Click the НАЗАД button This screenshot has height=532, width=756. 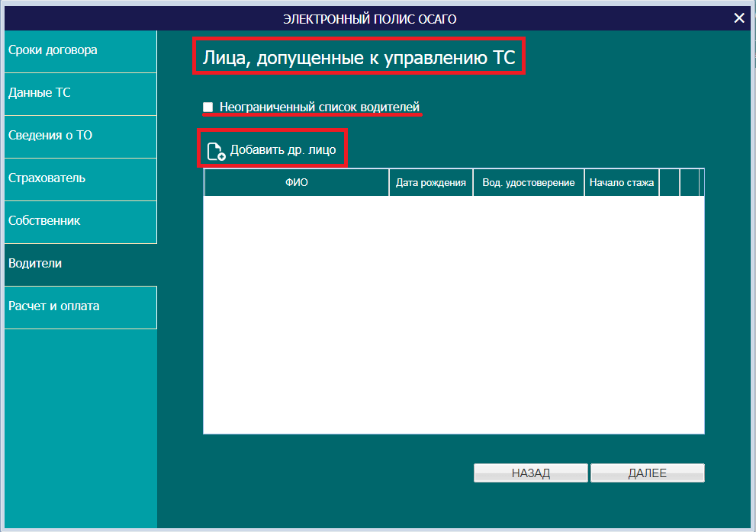(x=531, y=473)
